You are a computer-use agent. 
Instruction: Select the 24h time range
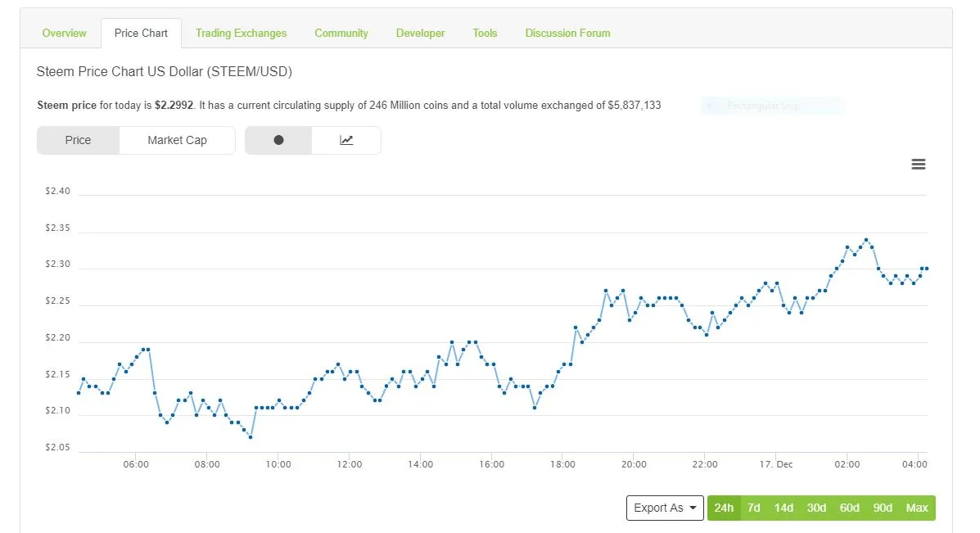point(724,508)
